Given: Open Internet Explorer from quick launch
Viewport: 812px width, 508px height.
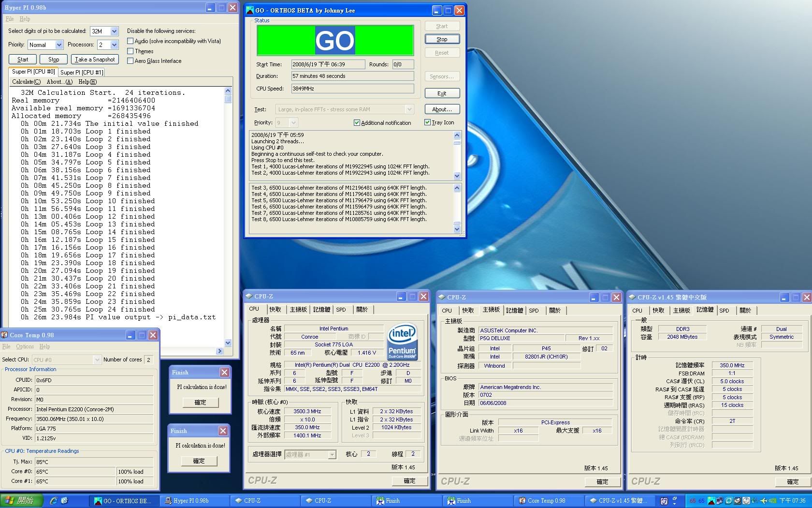Looking at the screenshot, I should click(54, 501).
